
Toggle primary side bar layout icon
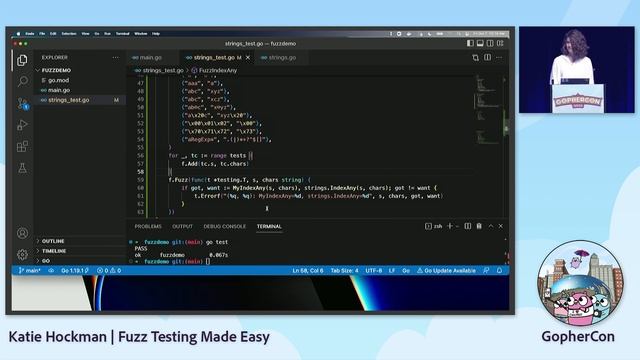coord(470,43)
